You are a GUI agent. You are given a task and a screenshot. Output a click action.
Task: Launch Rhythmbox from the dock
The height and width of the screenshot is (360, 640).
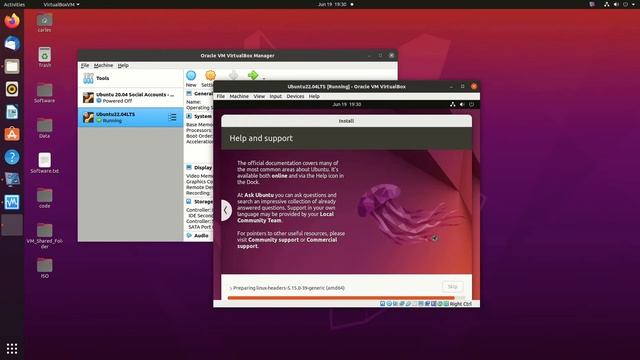pos(12,89)
